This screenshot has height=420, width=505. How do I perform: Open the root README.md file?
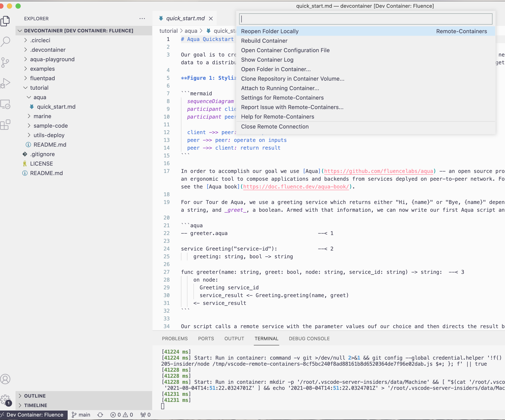click(84, 173)
